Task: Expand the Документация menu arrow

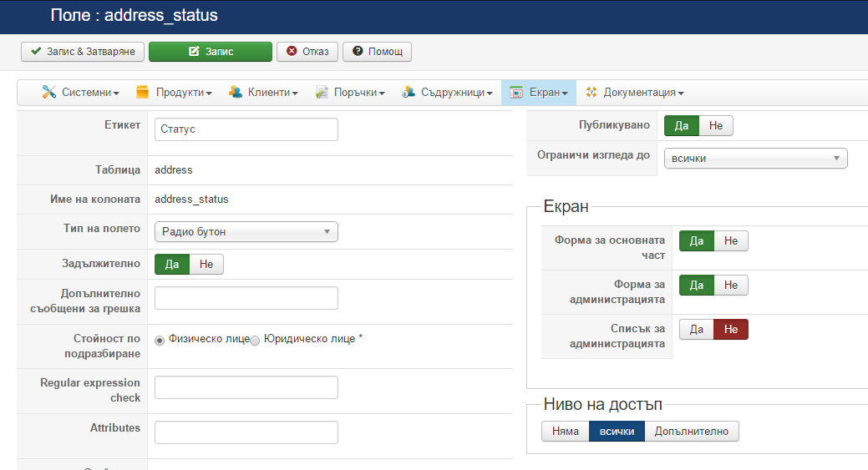Action: click(682, 93)
